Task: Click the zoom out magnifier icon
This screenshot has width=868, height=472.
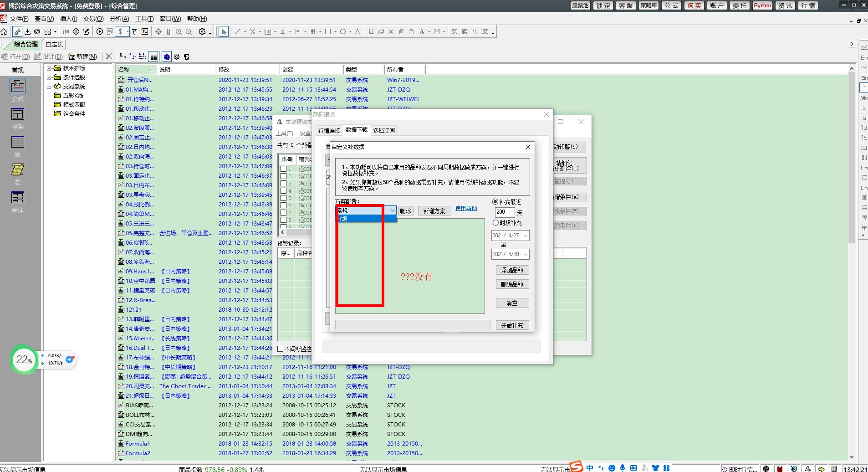Action: point(189,31)
